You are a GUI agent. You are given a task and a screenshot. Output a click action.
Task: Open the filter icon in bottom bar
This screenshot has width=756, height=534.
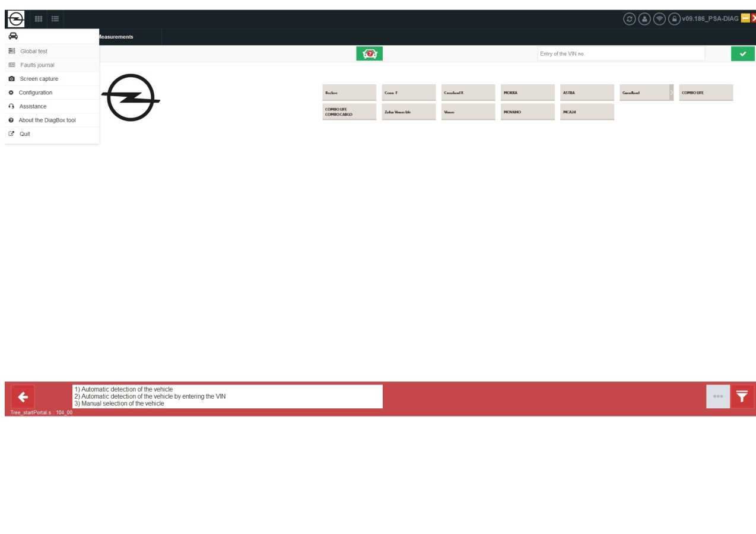[x=741, y=396]
